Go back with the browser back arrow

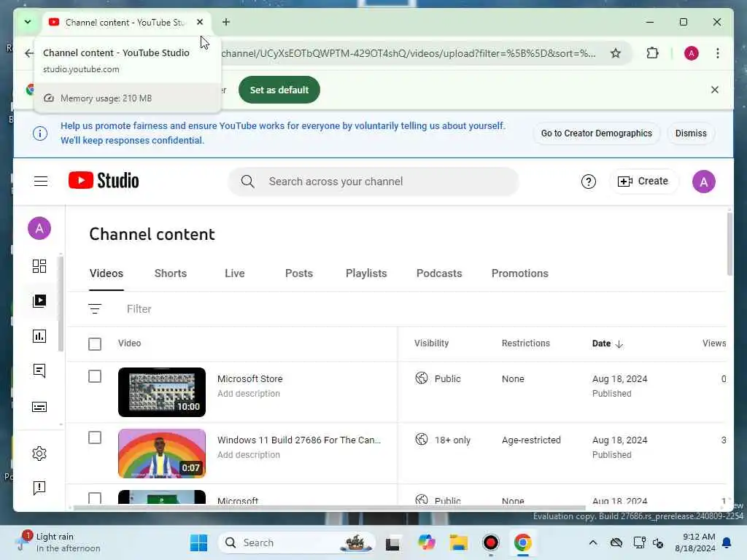pos(29,52)
